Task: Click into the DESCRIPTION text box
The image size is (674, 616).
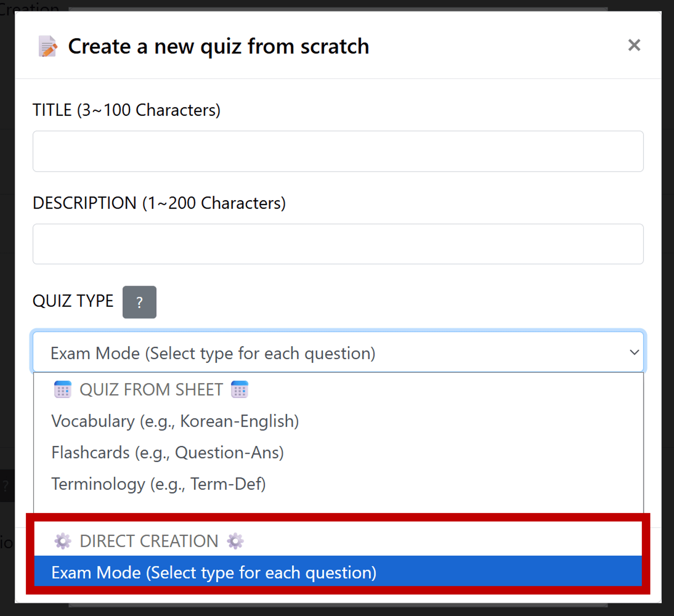Action: click(338, 244)
